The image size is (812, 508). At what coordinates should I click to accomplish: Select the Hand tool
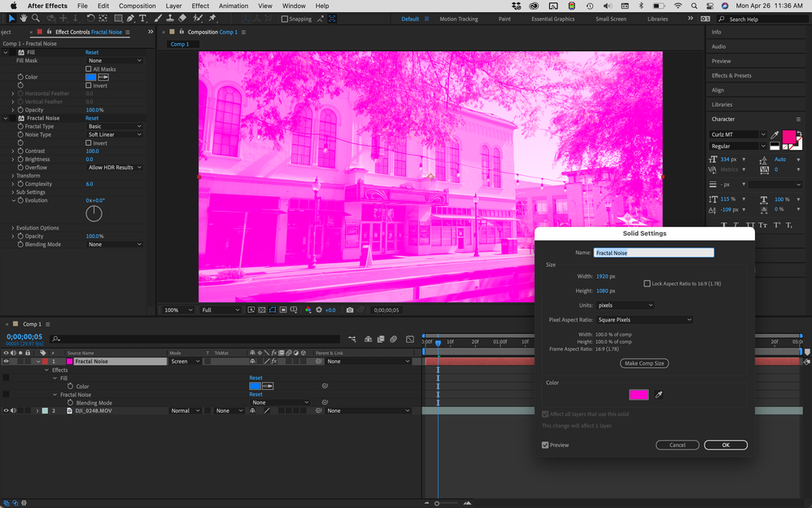click(x=24, y=18)
